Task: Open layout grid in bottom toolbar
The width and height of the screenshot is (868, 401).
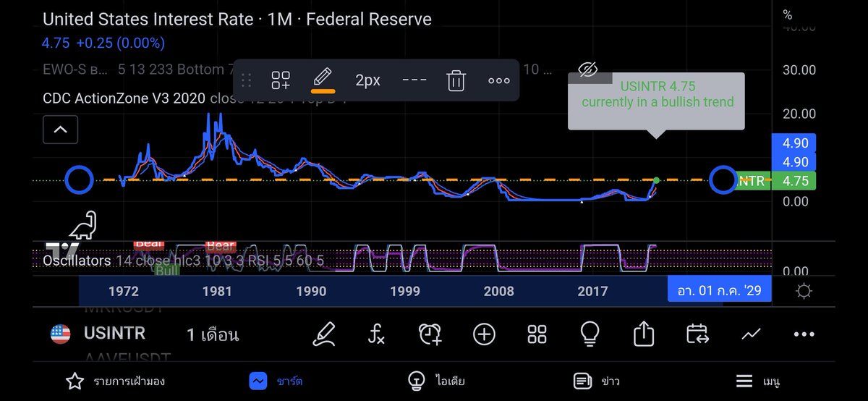Action: pos(537,334)
